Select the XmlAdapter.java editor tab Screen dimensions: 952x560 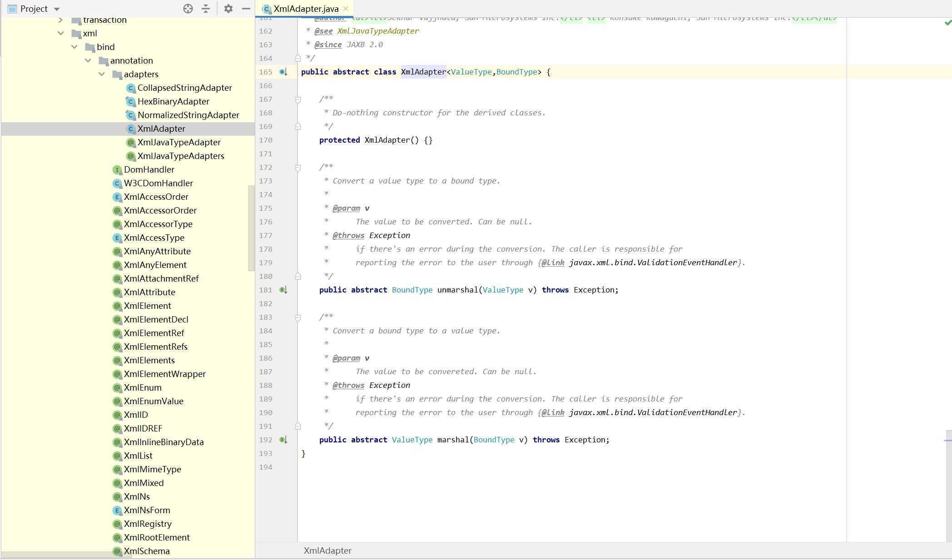pyautogui.click(x=305, y=9)
